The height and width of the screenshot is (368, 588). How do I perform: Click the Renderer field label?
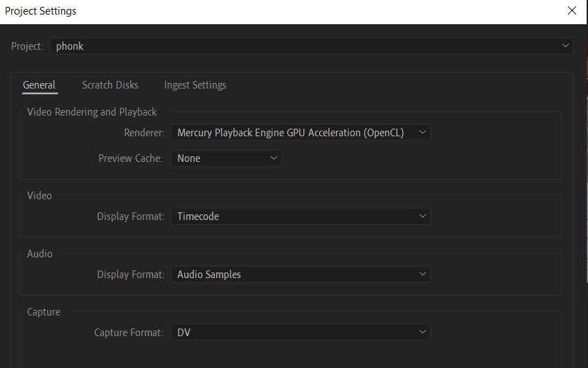click(x=143, y=132)
